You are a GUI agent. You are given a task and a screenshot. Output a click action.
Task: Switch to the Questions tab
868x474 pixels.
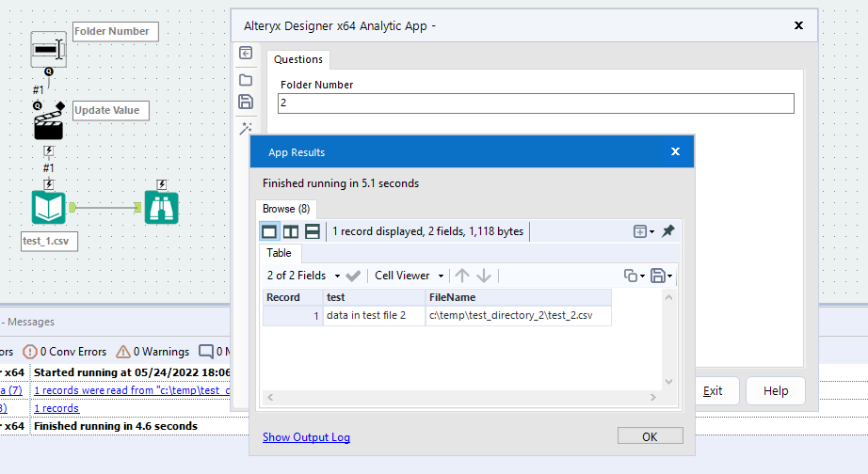tap(297, 59)
